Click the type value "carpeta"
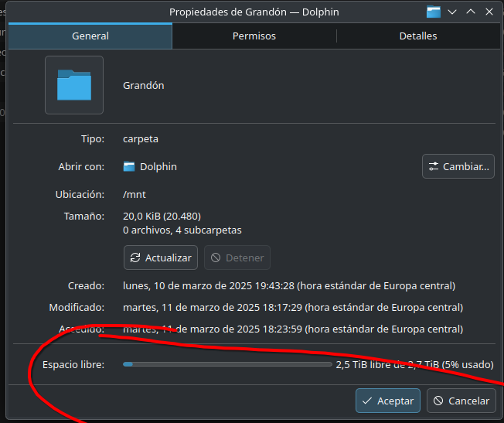The height and width of the screenshot is (423, 504). (141, 139)
